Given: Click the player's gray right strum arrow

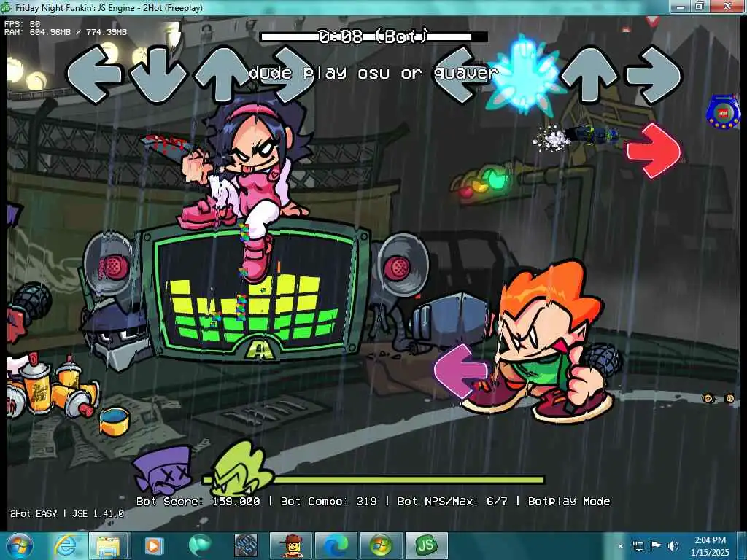Looking at the screenshot, I should point(654,75).
